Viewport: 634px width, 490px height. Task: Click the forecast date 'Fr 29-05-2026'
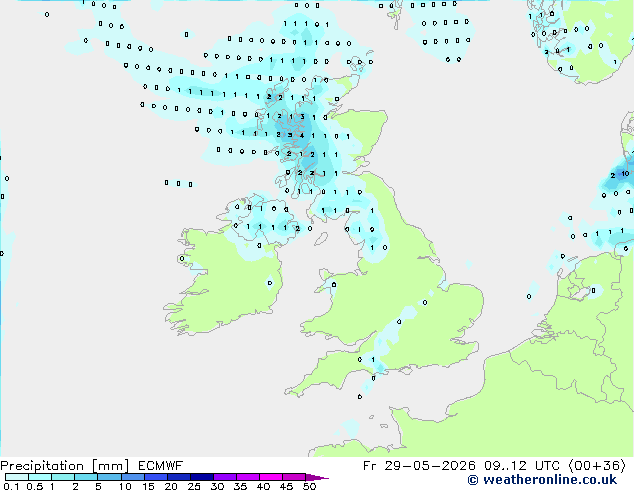click(x=419, y=466)
